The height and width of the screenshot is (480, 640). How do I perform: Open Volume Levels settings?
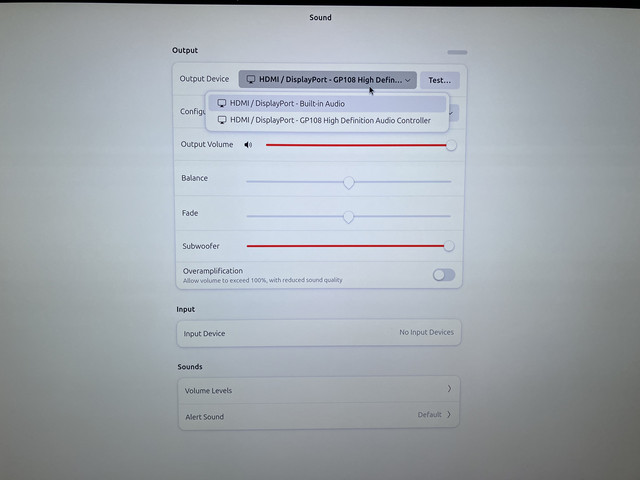(x=319, y=390)
